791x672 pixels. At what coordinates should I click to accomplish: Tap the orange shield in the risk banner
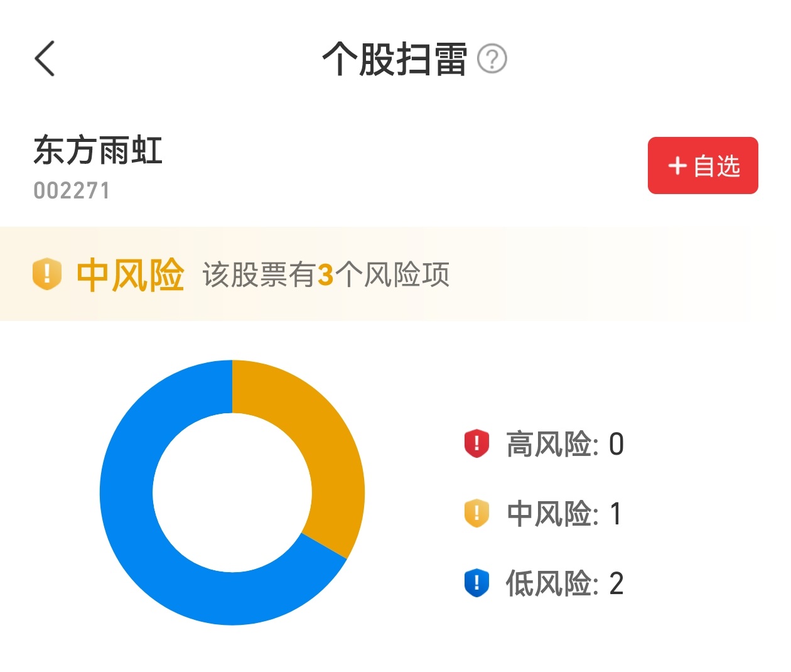tap(47, 274)
